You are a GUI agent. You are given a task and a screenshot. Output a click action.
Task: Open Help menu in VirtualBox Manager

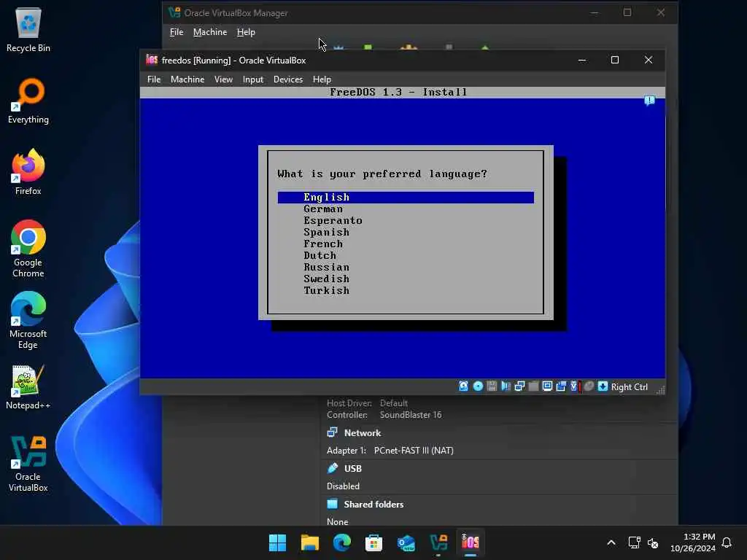[246, 32]
